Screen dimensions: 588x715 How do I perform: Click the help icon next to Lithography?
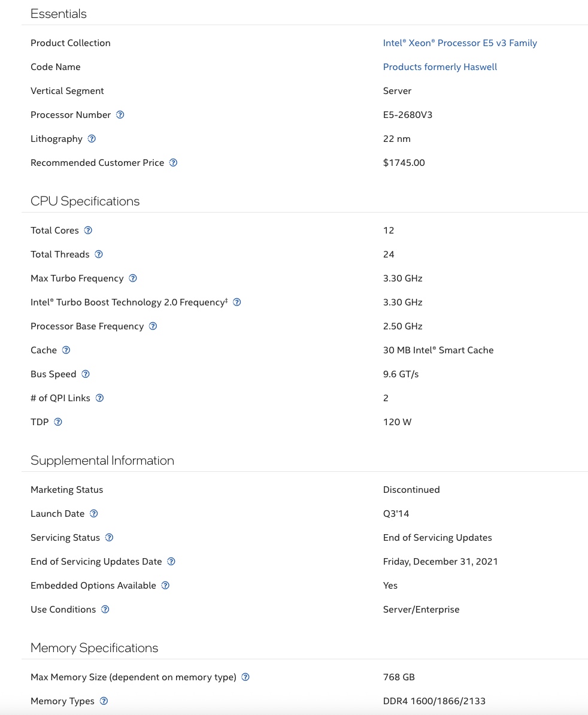click(92, 139)
